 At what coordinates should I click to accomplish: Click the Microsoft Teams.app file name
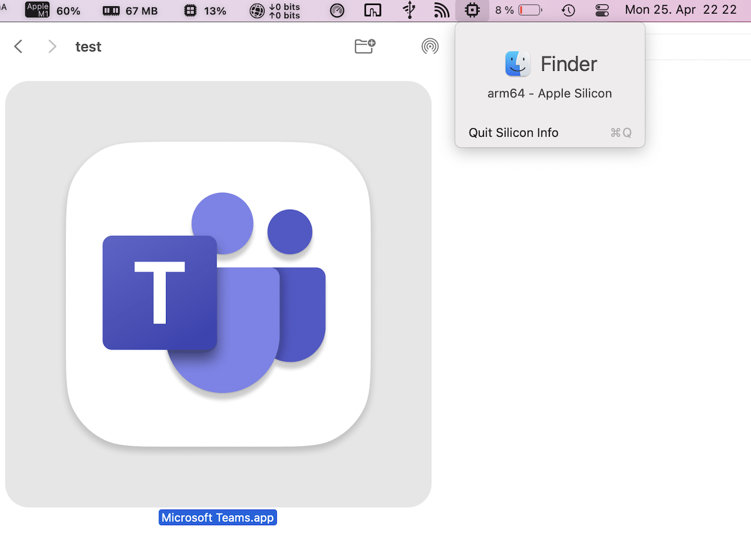pyautogui.click(x=218, y=518)
